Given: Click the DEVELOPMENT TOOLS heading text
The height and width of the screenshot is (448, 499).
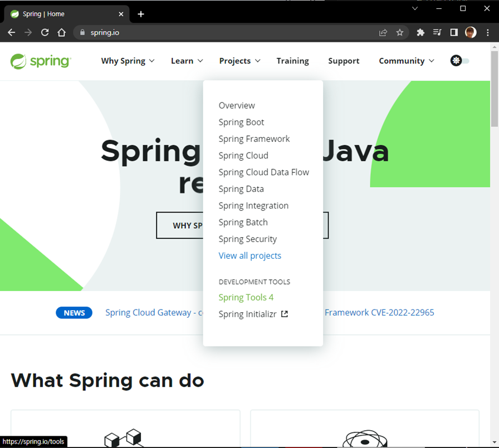Looking at the screenshot, I should (255, 282).
